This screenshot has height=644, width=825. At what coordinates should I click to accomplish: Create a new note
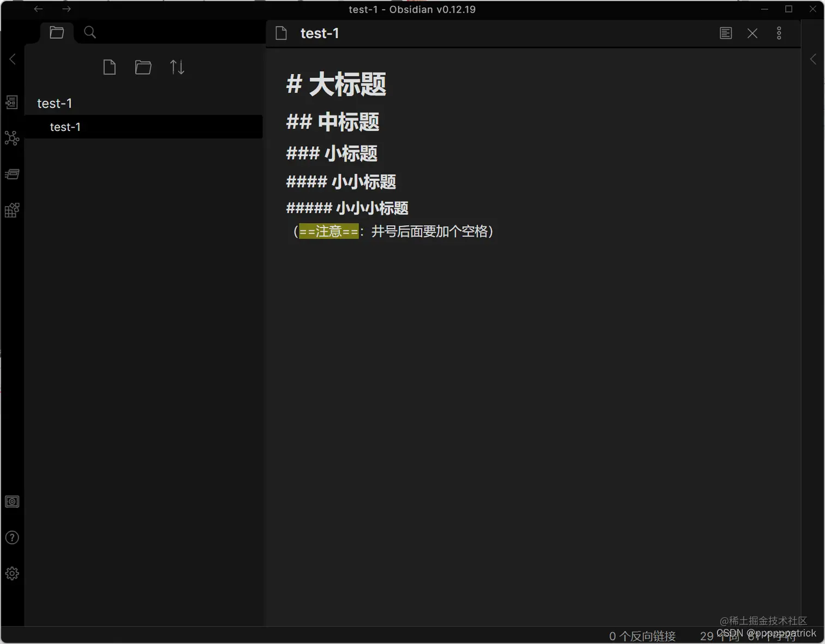pyautogui.click(x=110, y=67)
